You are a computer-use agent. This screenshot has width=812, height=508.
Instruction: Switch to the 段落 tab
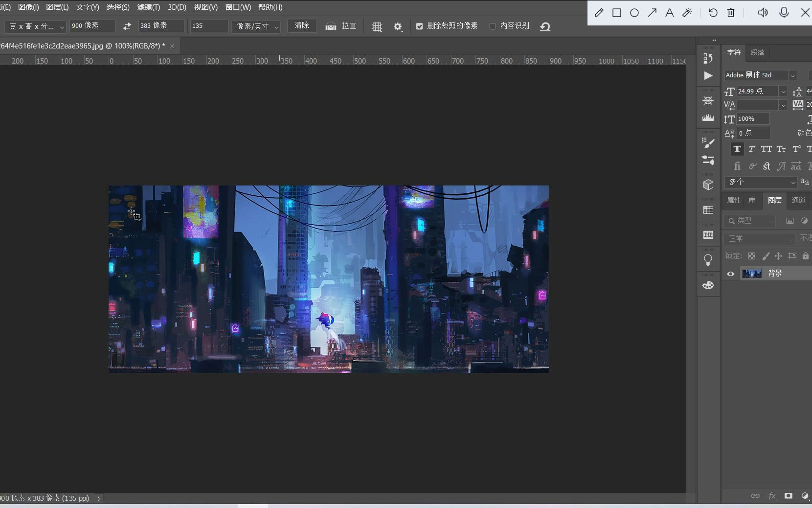tap(757, 53)
